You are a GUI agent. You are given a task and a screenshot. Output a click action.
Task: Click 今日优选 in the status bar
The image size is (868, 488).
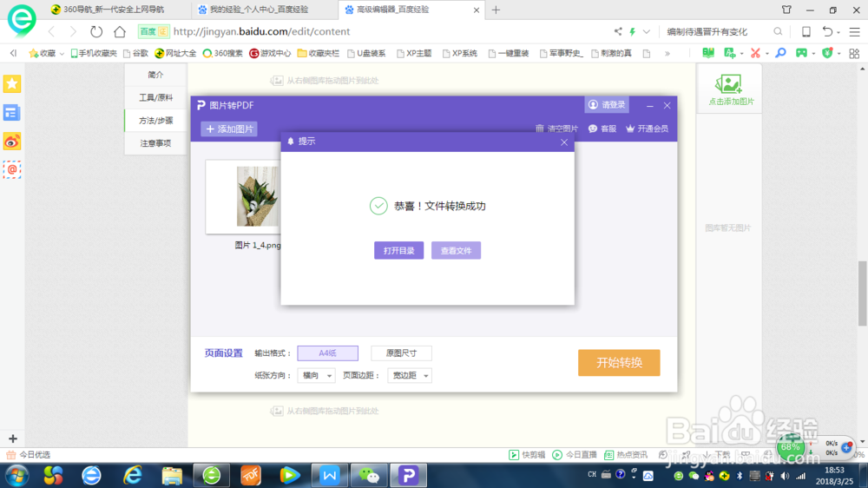[29, 455]
